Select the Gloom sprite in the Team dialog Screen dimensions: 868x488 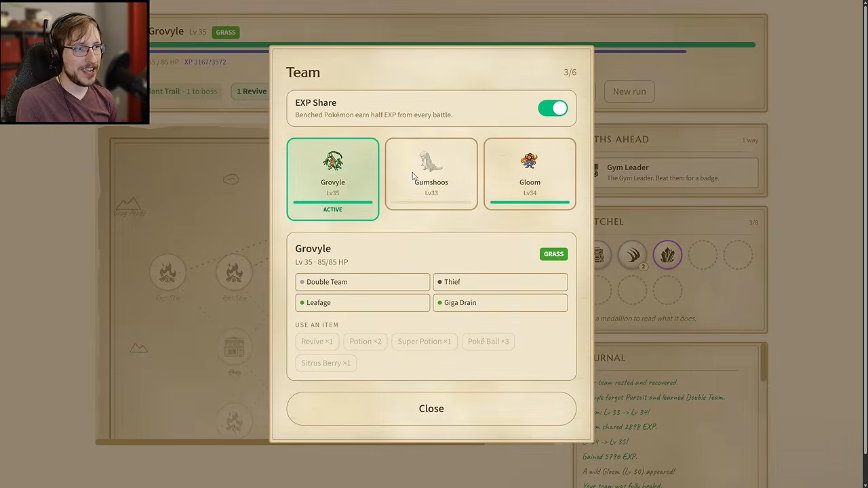click(x=530, y=161)
